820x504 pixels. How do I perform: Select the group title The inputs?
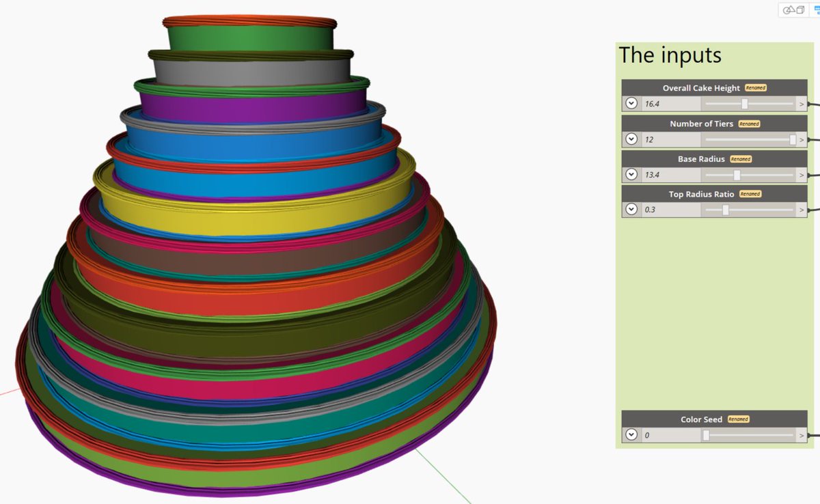[x=670, y=55]
